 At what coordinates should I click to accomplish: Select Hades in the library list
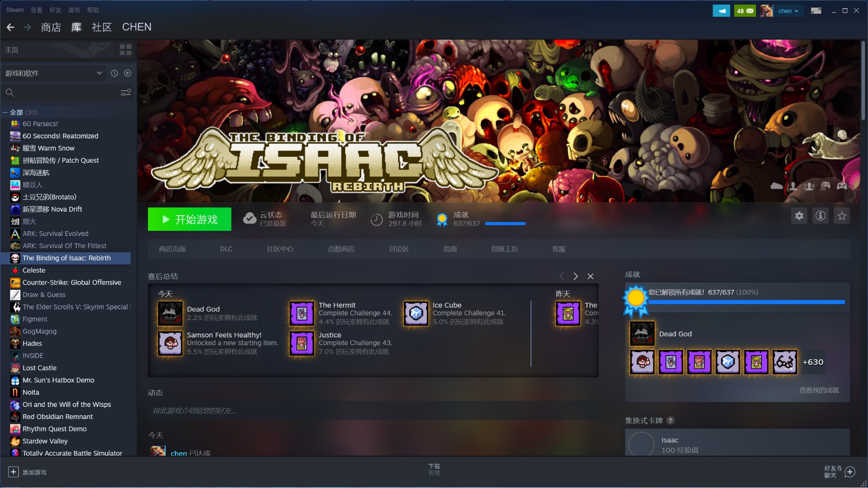pos(32,344)
